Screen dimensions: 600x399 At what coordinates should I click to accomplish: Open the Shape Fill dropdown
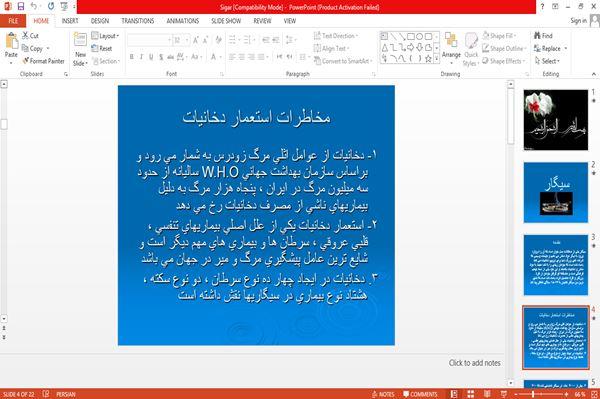(x=500, y=36)
